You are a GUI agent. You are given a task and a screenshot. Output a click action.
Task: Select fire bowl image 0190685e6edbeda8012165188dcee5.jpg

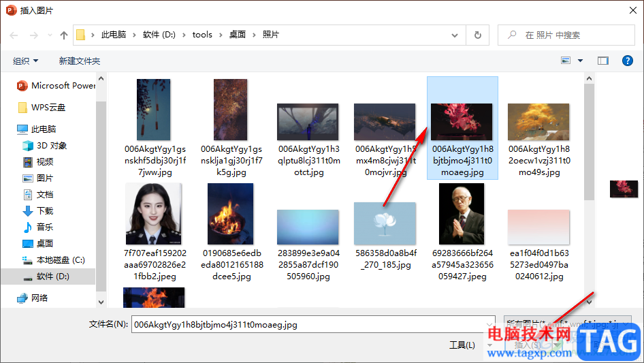(231, 232)
